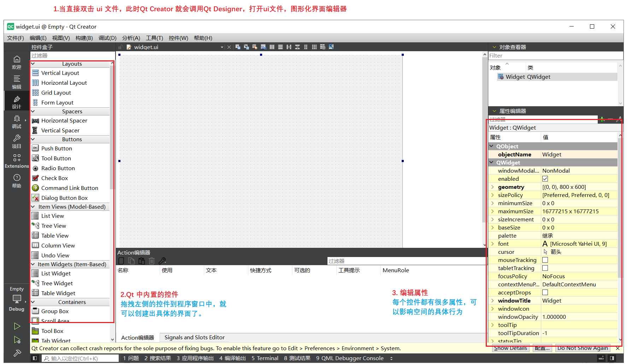Apply Lay Out Horizontally toolbar icon
632x364 pixels.
pos(272,47)
